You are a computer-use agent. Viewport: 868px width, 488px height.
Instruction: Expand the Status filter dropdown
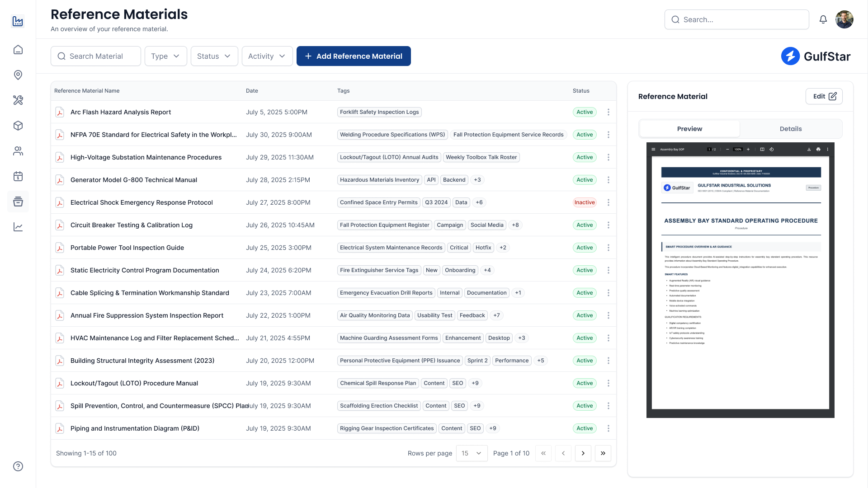pyautogui.click(x=214, y=56)
